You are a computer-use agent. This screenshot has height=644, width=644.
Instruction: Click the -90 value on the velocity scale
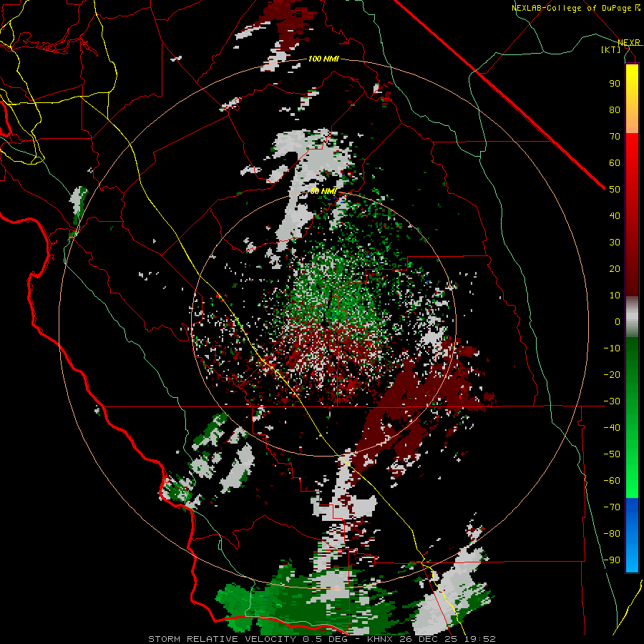[612, 560]
